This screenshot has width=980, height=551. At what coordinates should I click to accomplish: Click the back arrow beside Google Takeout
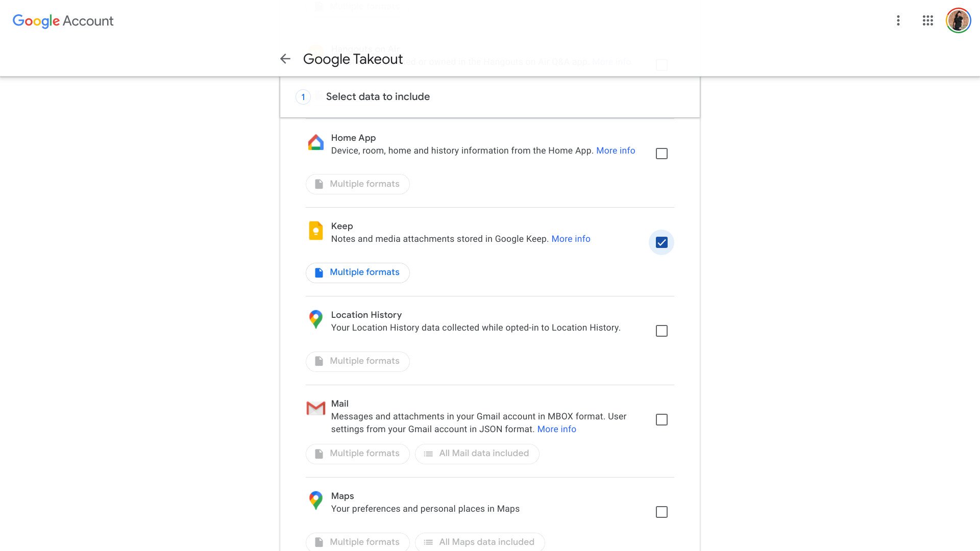tap(285, 59)
